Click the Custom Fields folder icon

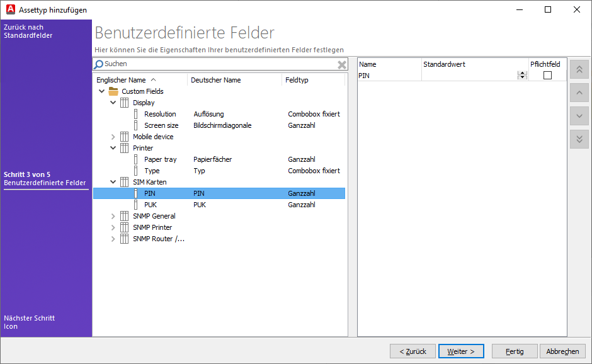(x=114, y=91)
